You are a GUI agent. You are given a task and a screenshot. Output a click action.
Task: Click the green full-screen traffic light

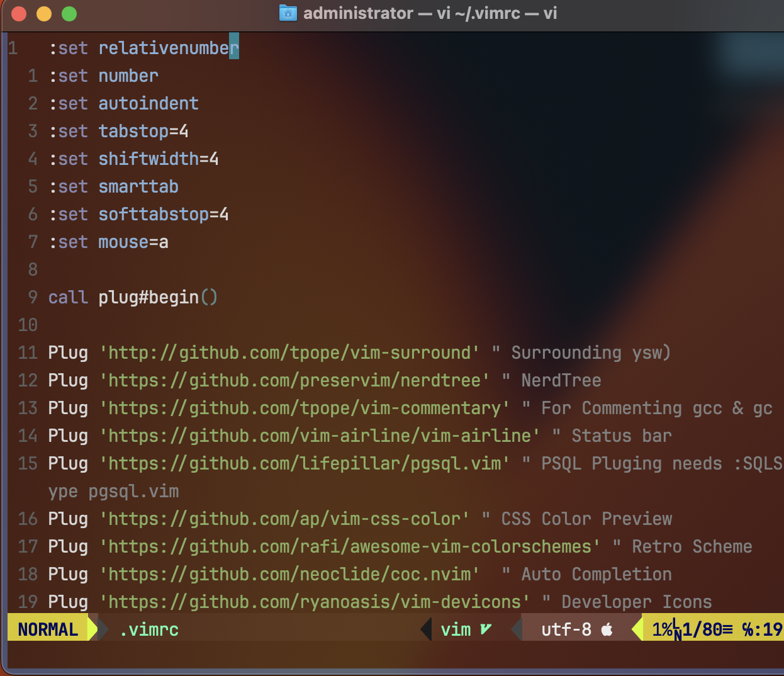69,13
